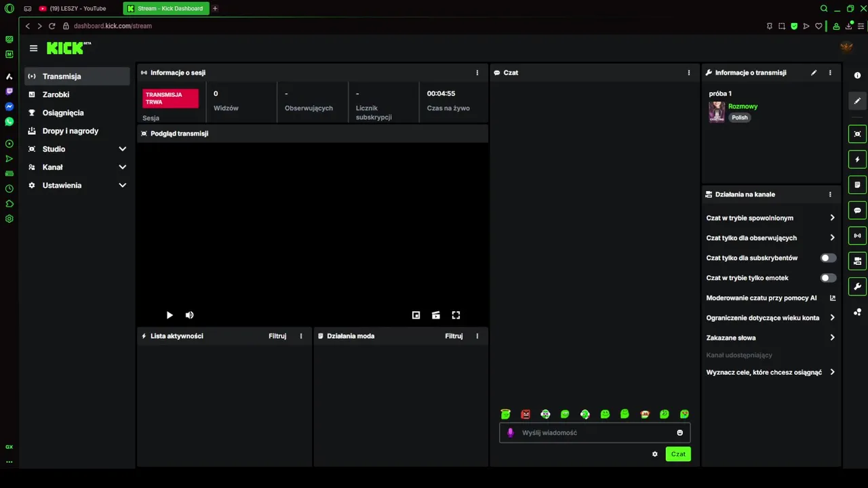Open Moderowanie czatu przy pomocy AI link
This screenshot has height=488, width=868.
click(771, 298)
